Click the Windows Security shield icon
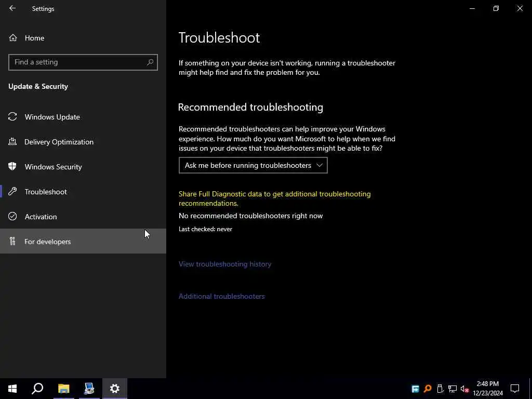The width and height of the screenshot is (532, 399). pyautogui.click(x=12, y=166)
